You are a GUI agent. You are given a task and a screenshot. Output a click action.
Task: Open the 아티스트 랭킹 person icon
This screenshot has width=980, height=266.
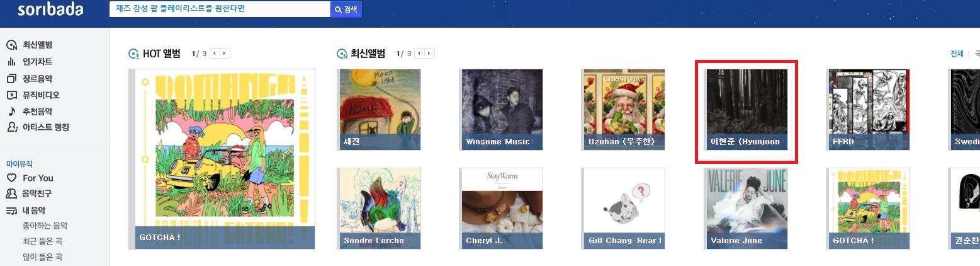(11, 127)
